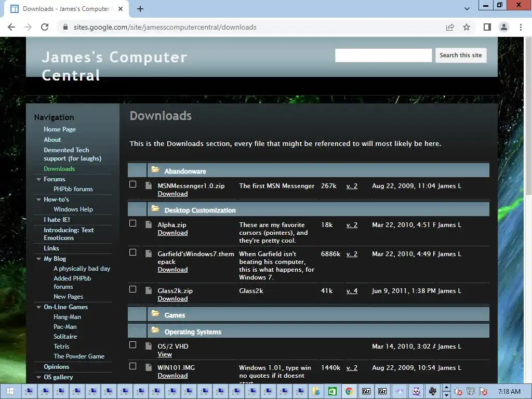Image resolution: width=532 pixels, height=399 pixels.
Task: Click the page vertical scrollbar
Action: (x=528, y=116)
